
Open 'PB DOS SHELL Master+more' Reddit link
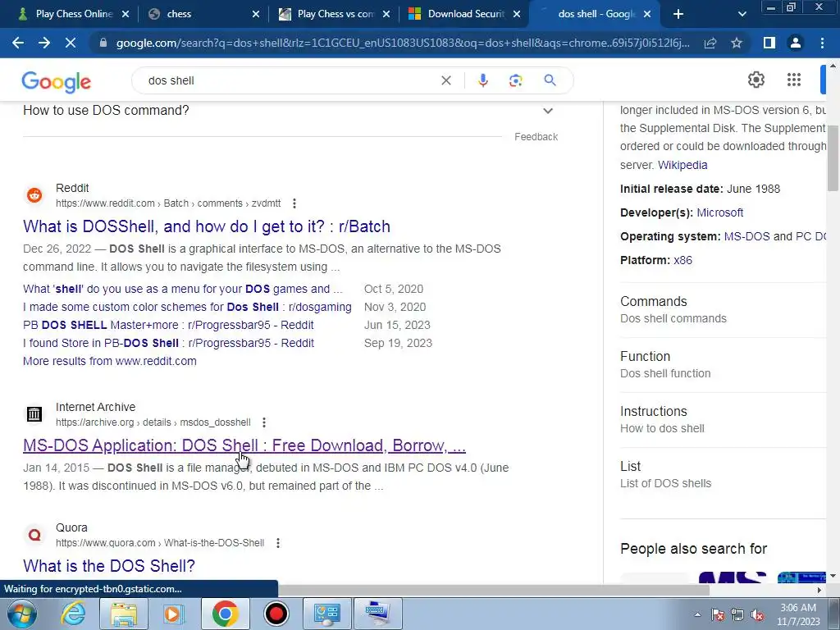pos(168,325)
